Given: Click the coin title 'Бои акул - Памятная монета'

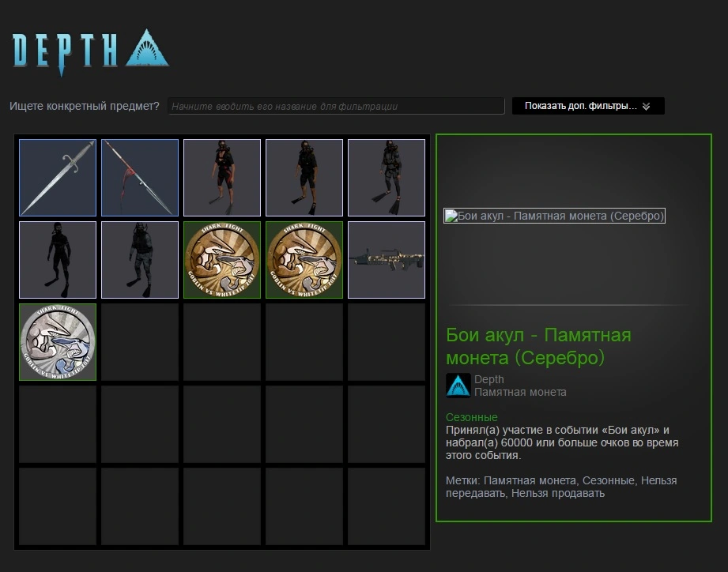Looking at the screenshot, I should (538, 346).
